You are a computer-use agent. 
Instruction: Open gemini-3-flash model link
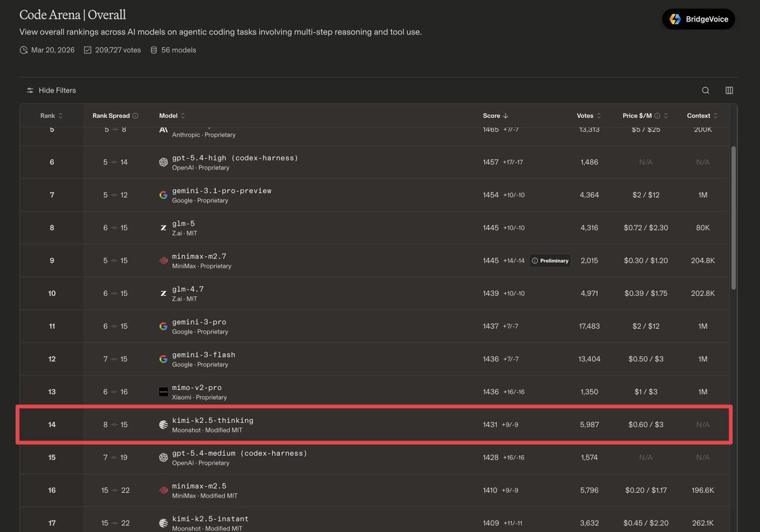tap(204, 355)
